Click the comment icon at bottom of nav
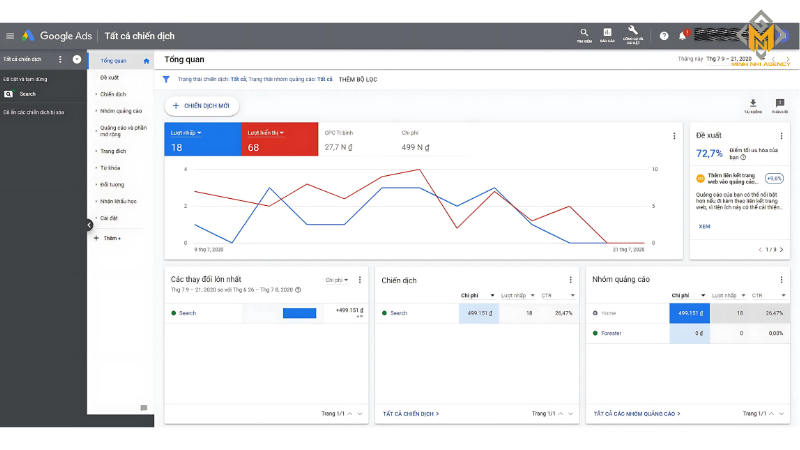The height and width of the screenshot is (450, 800). (144, 408)
